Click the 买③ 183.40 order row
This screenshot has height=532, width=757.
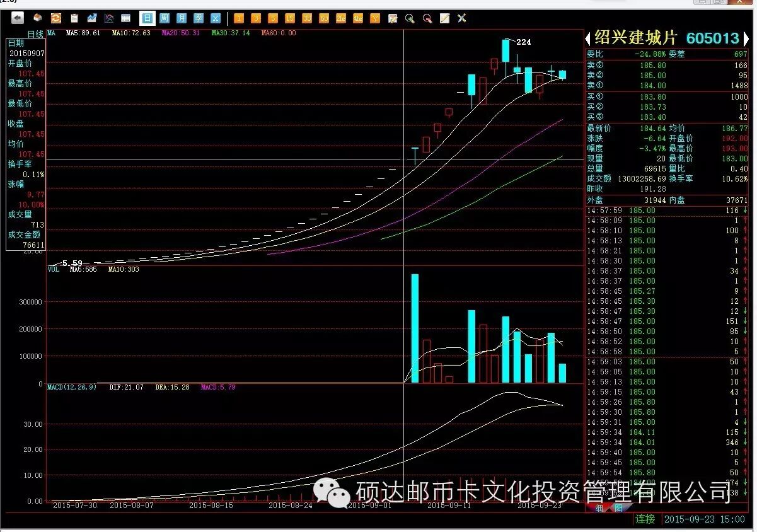(x=667, y=117)
